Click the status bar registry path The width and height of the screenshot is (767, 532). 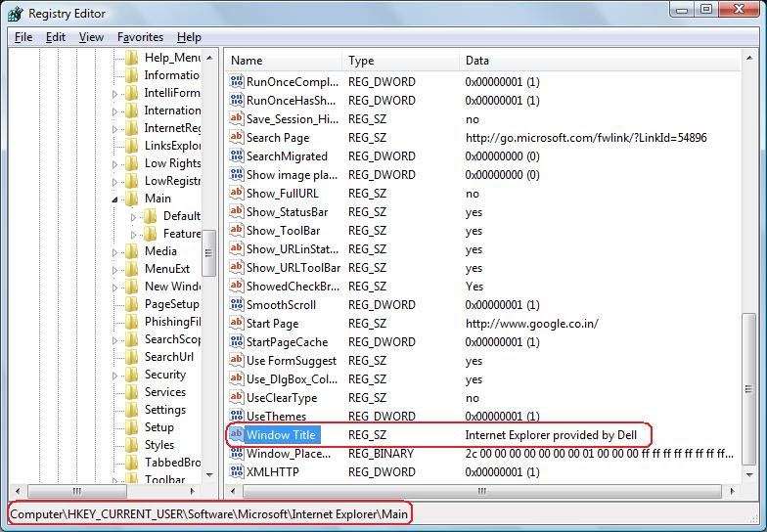coord(209,514)
